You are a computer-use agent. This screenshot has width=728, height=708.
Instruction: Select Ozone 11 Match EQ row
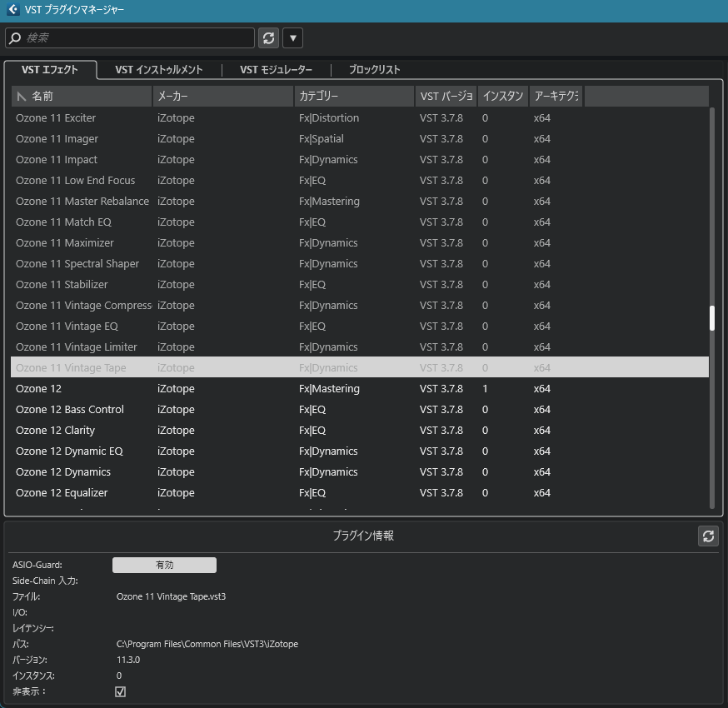click(360, 222)
